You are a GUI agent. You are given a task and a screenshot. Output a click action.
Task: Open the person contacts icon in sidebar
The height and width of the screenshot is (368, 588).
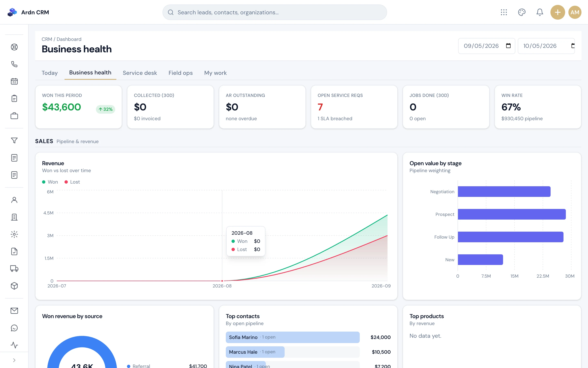pyautogui.click(x=14, y=200)
